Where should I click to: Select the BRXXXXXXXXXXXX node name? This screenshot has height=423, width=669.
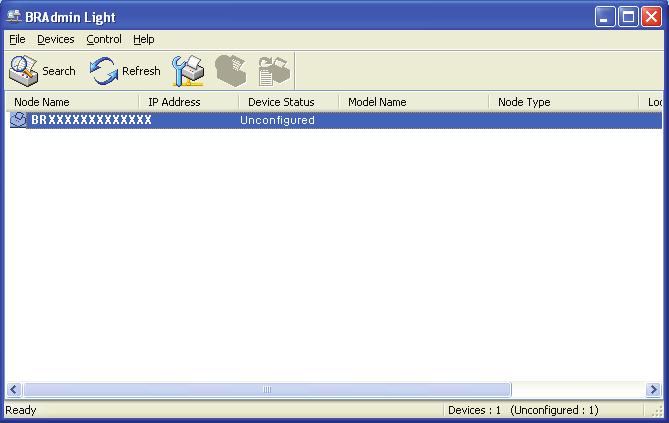(91, 120)
